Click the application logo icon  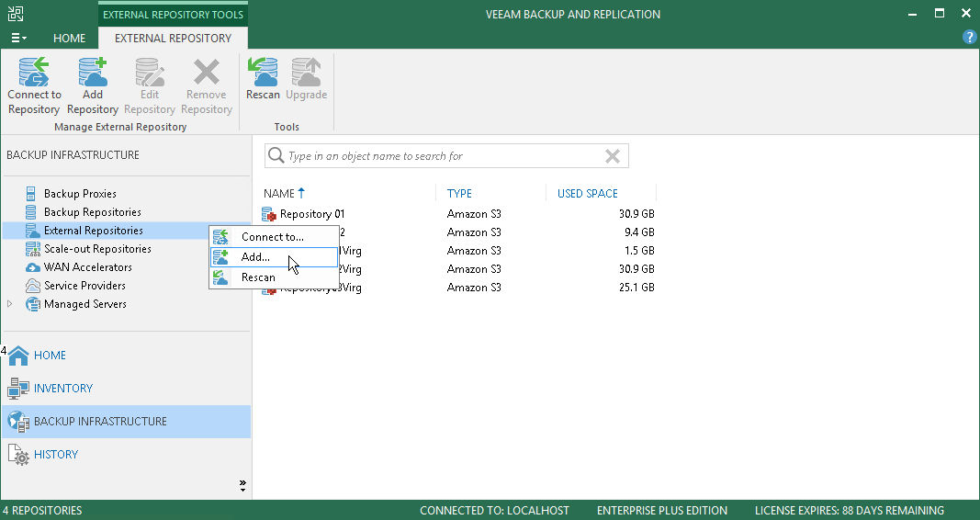click(x=16, y=14)
